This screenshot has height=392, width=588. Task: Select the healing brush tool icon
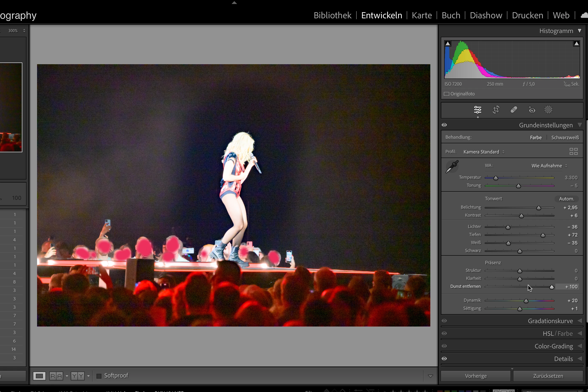coord(514,110)
